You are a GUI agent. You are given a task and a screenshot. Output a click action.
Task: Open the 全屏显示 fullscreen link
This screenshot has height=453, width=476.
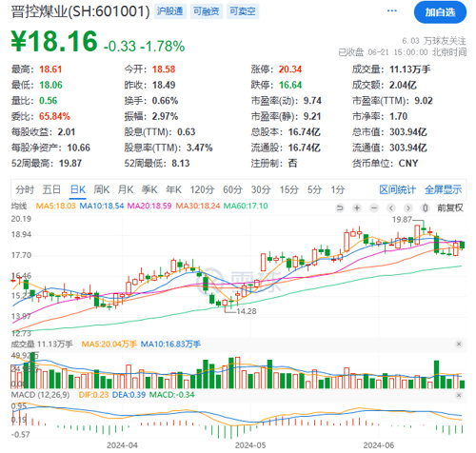[x=444, y=189]
